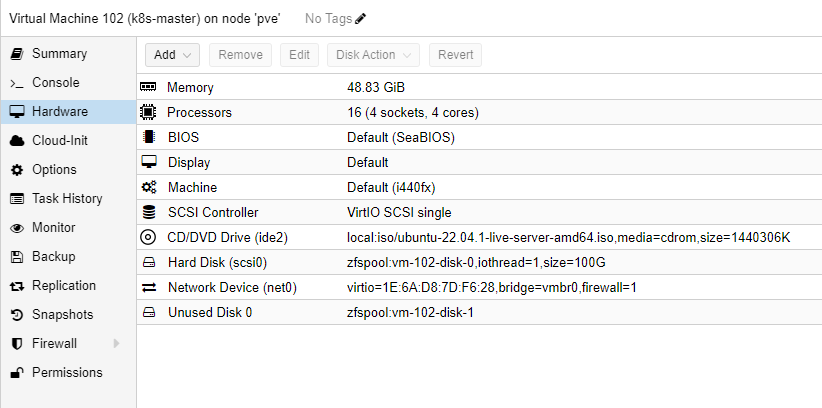Open the Add dropdown menu
Viewport: 822px width, 408px height.
click(173, 55)
